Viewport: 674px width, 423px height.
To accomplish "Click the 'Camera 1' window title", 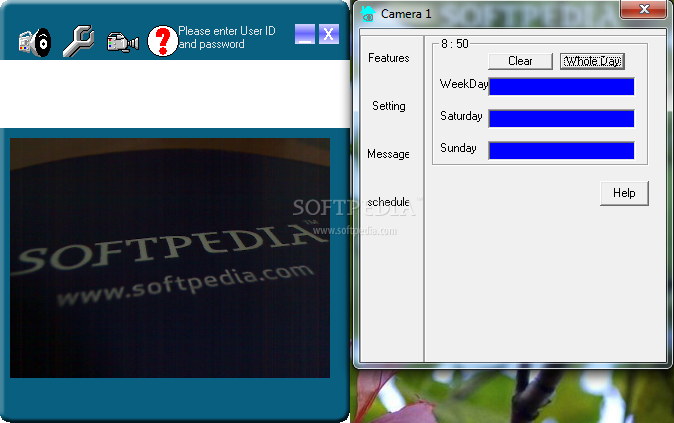I will [406, 14].
